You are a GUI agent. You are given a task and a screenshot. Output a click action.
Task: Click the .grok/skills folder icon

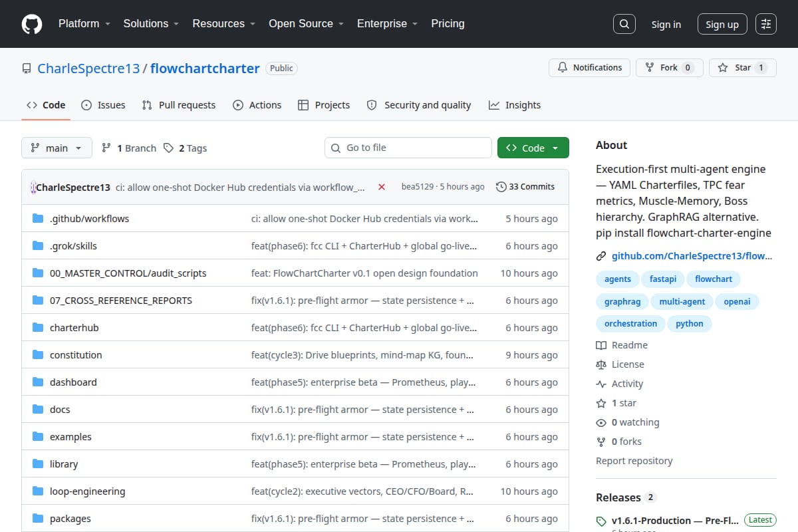38,245
